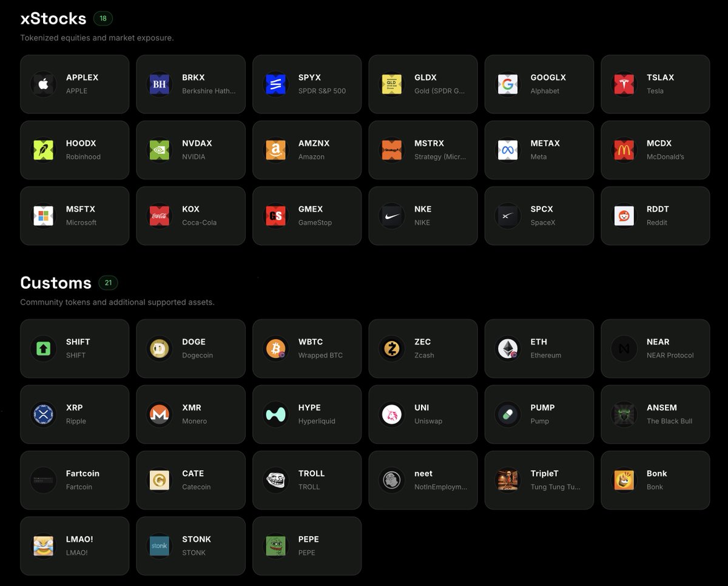The height and width of the screenshot is (586, 728).
Task: Click the XRP Ripple icon
Action: pos(43,414)
